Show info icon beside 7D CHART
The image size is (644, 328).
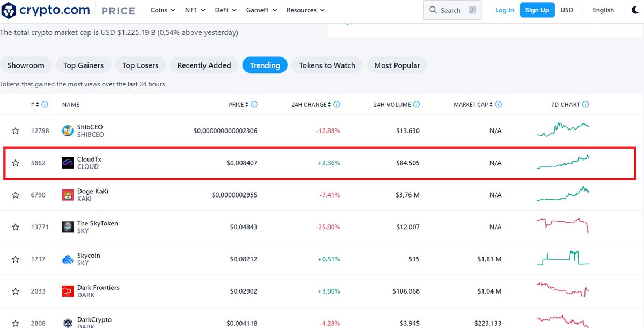coord(586,105)
